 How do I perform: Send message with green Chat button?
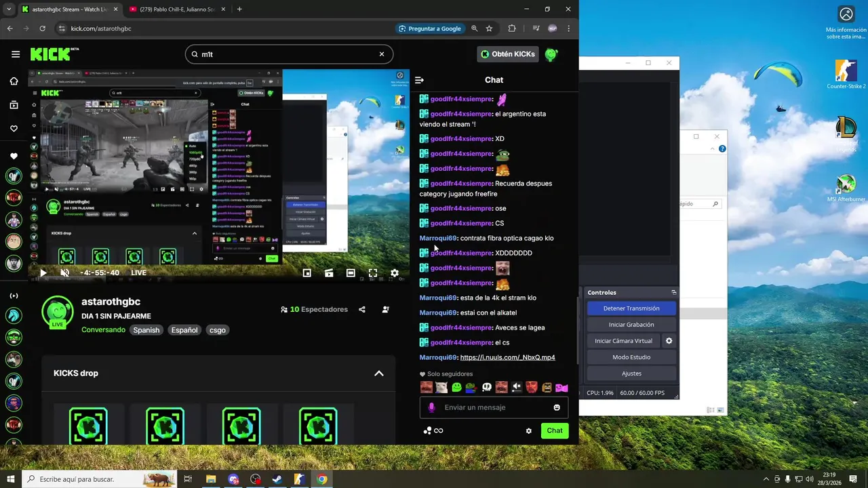click(555, 431)
